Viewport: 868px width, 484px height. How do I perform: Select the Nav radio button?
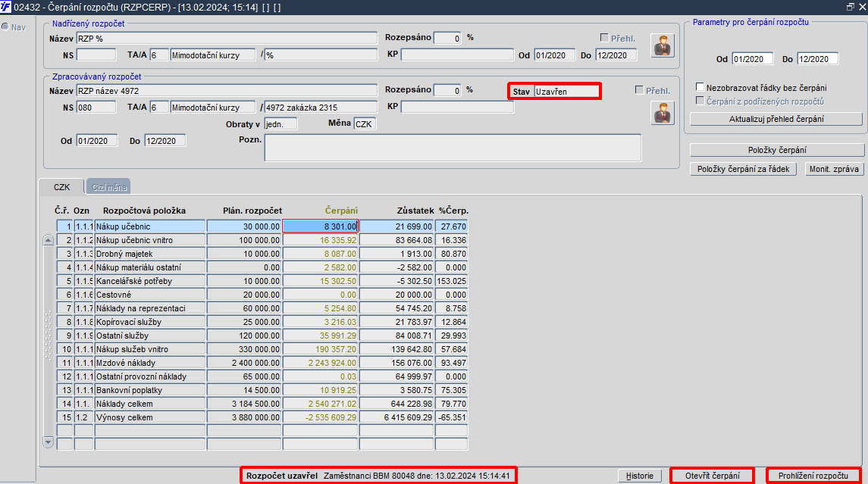pyautogui.click(x=5, y=27)
